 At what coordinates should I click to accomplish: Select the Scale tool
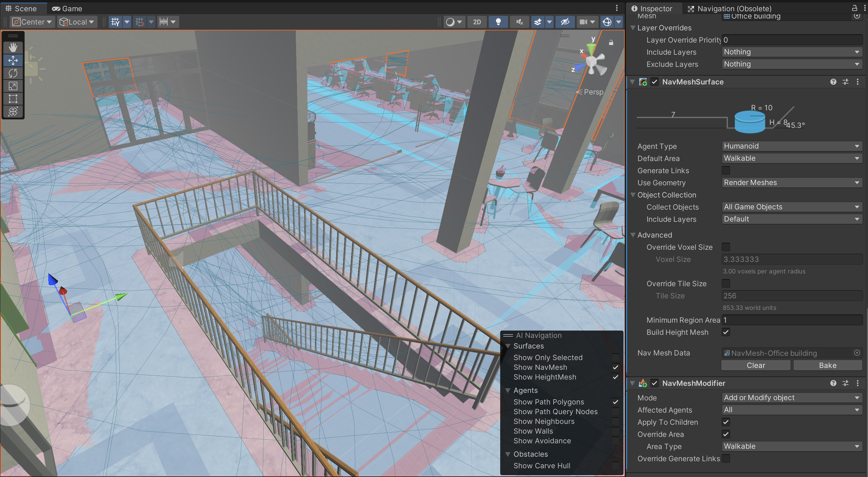(13, 86)
